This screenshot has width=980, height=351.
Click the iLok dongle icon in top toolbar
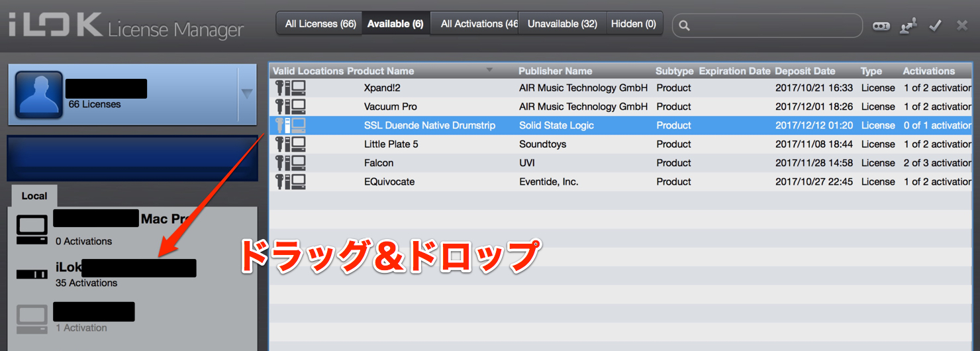(881, 26)
